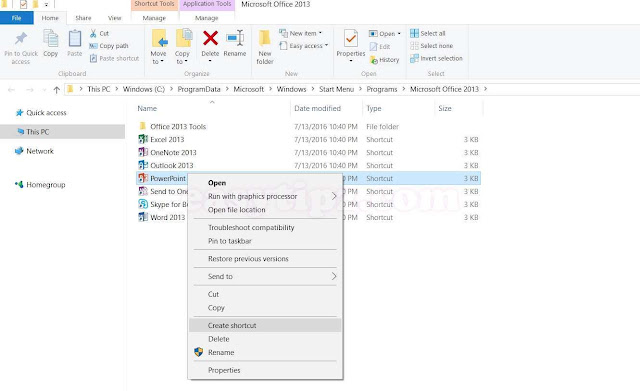Click the Forward navigation arrow

click(x=30, y=90)
